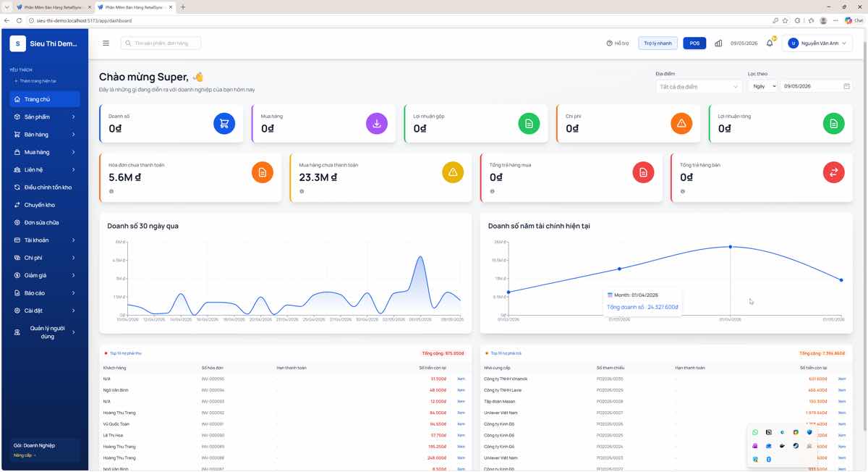The image size is (868, 472).
Task: Click the POS button
Action: click(694, 43)
